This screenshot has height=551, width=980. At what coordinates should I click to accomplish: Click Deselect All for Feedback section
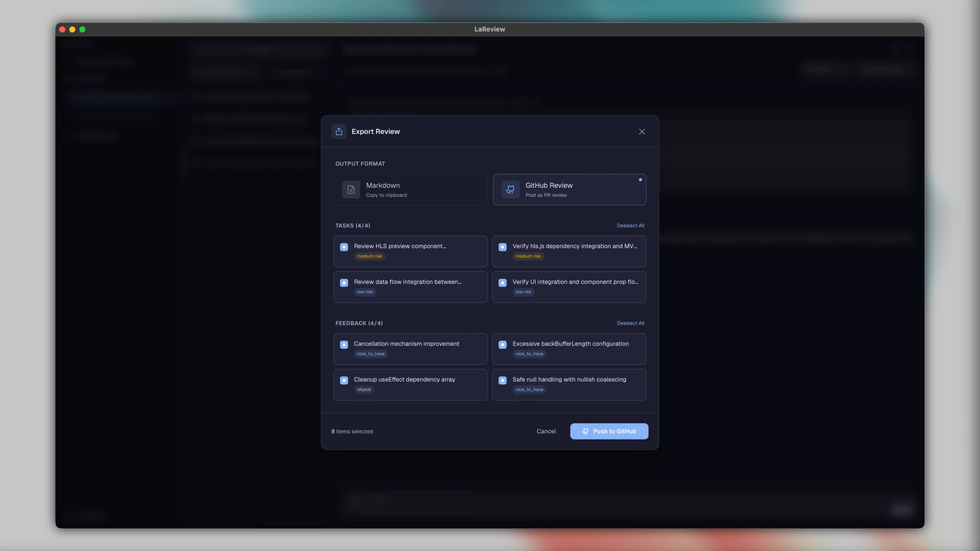pyautogui.click(x=630, y=323)
